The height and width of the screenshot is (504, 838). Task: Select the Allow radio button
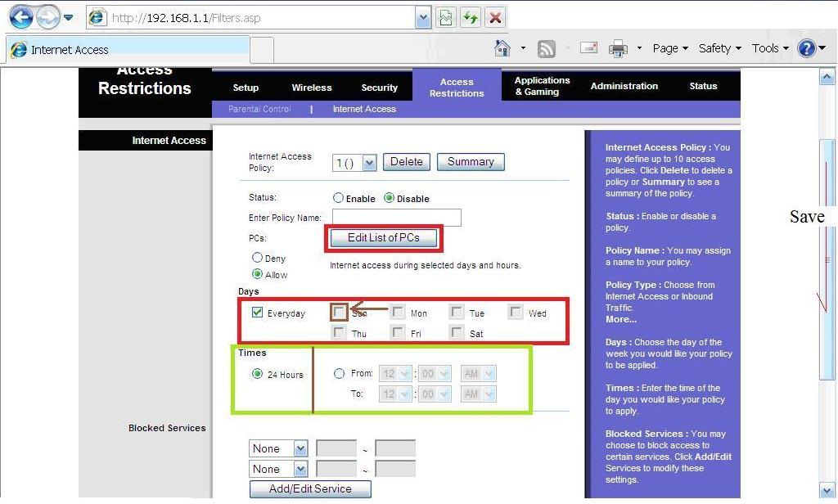[257, 274]
